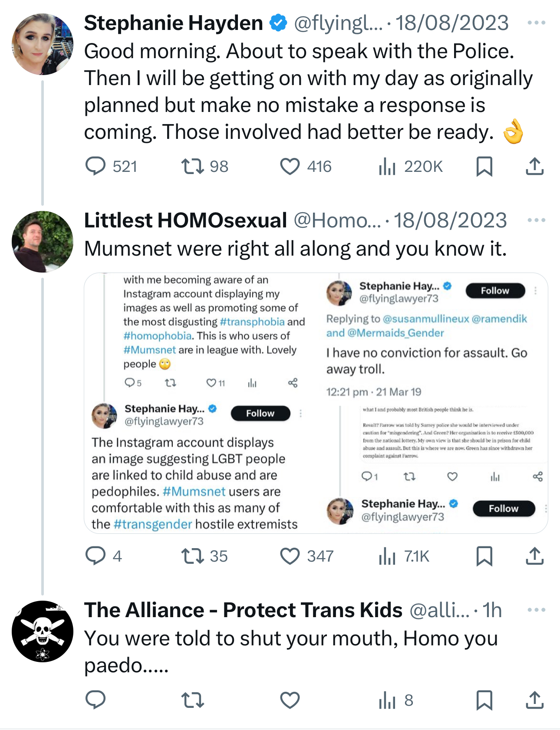Bookmark Stephanie Hayden's top tweet
The image size is (560, 730).
coord(484,166)
